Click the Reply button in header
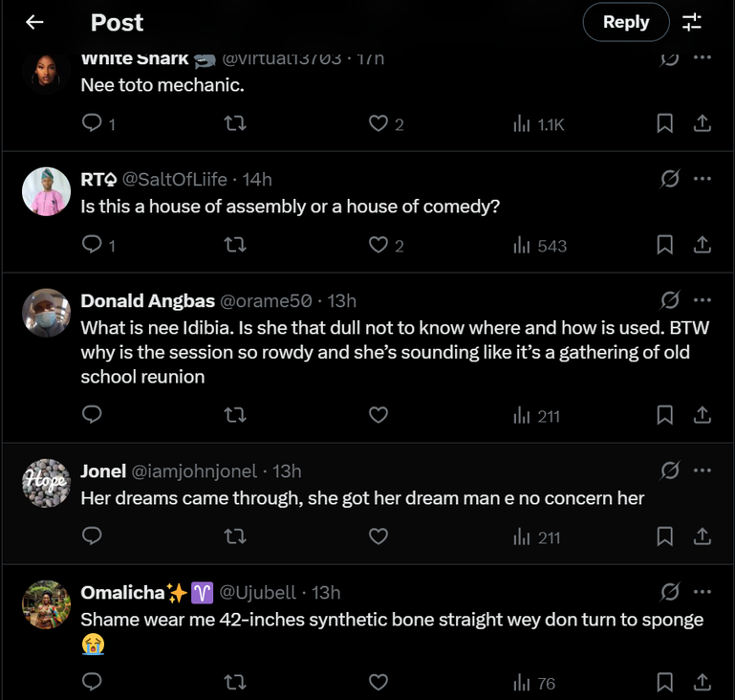Viewport: 735px width, 700px height. coord(626,22)
